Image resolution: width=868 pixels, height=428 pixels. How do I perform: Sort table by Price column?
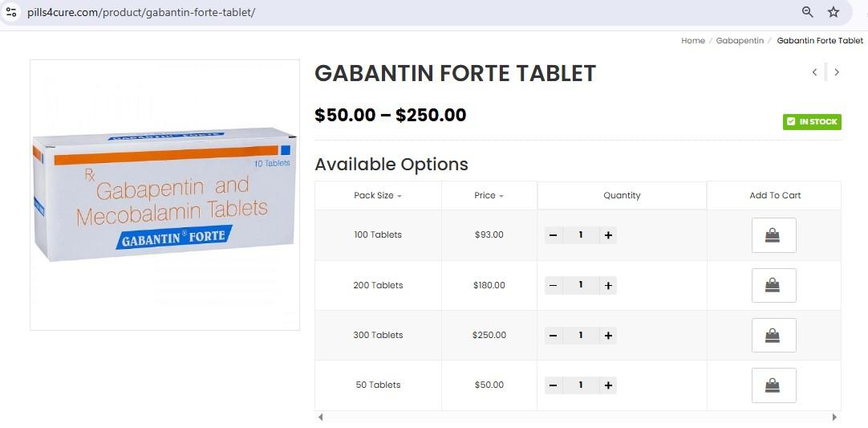[x=489, y=195]
